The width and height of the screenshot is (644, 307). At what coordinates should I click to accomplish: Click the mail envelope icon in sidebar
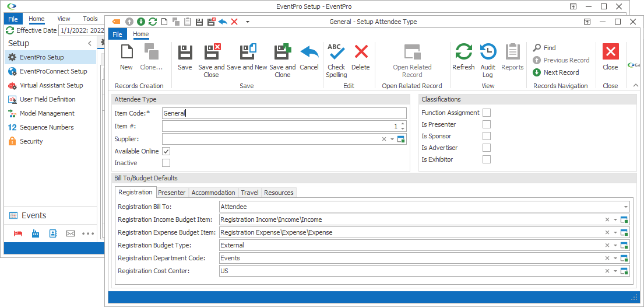coord(71,233)
